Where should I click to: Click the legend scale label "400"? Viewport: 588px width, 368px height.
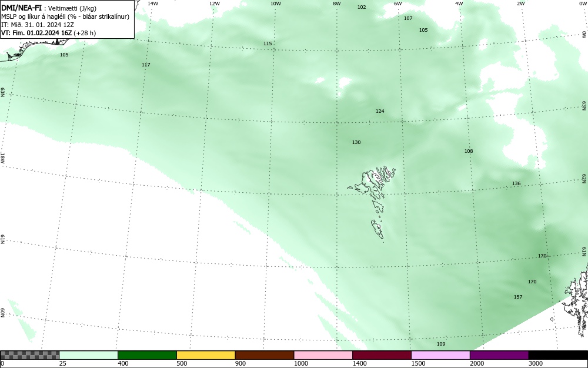(x=123, y=363)
